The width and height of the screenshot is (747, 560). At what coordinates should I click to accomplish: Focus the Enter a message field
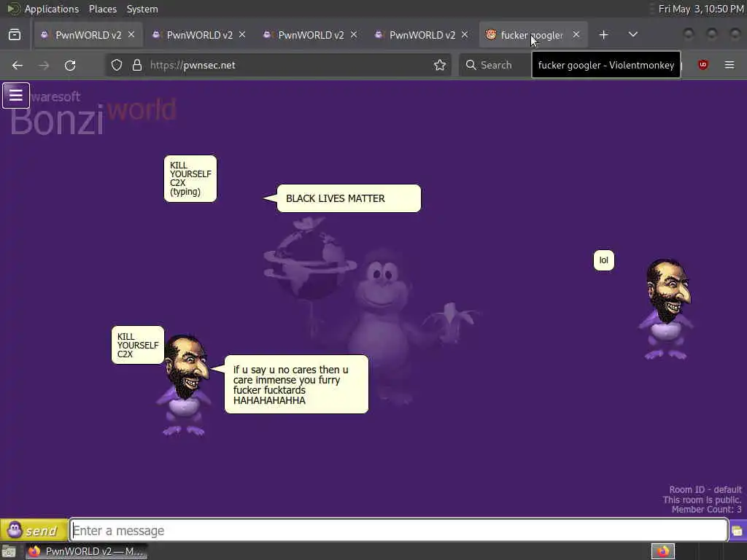click(399, 530)
